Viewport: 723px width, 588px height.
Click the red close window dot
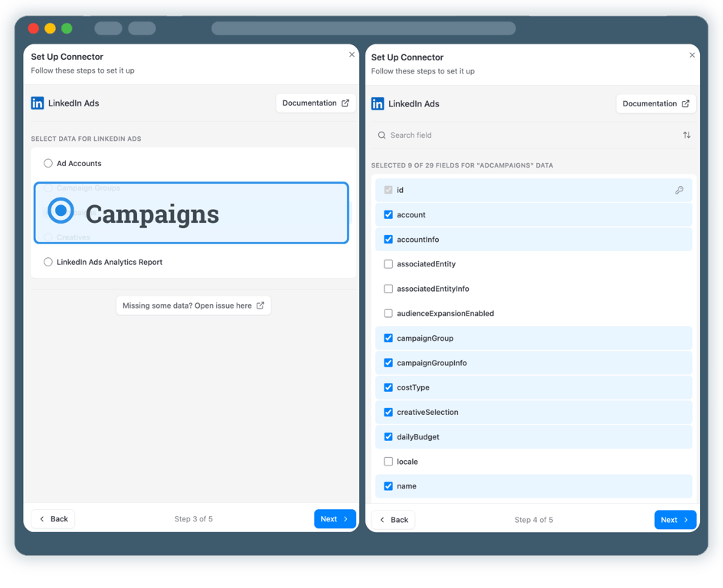pos(34,28)
